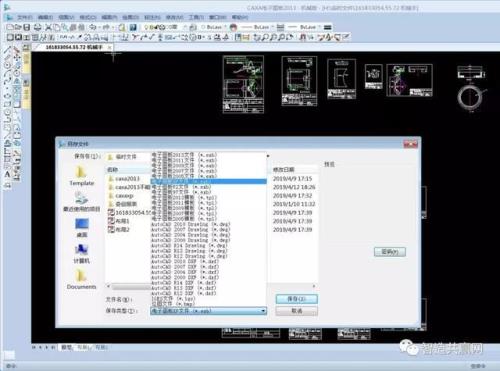Screen dimensions: 500x371
Task: Open the 文件(F) menu
Action: (x=24, y=17)
